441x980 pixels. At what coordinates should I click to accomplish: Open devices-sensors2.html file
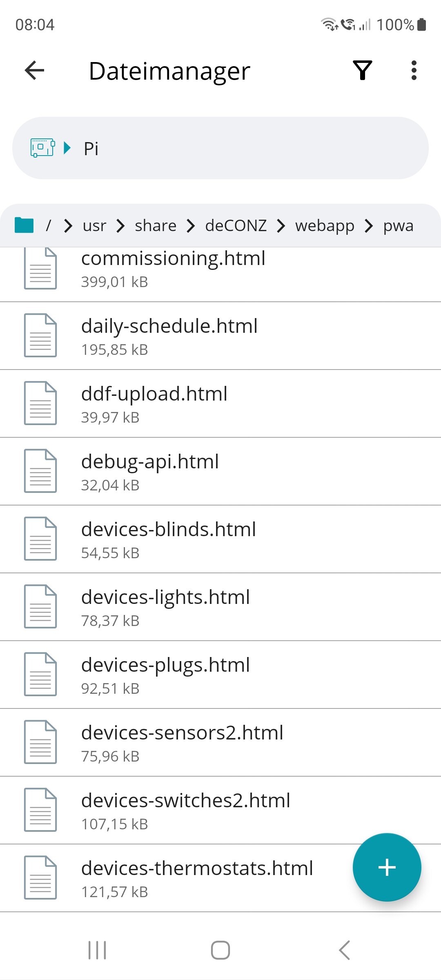(x=182, y=742)
